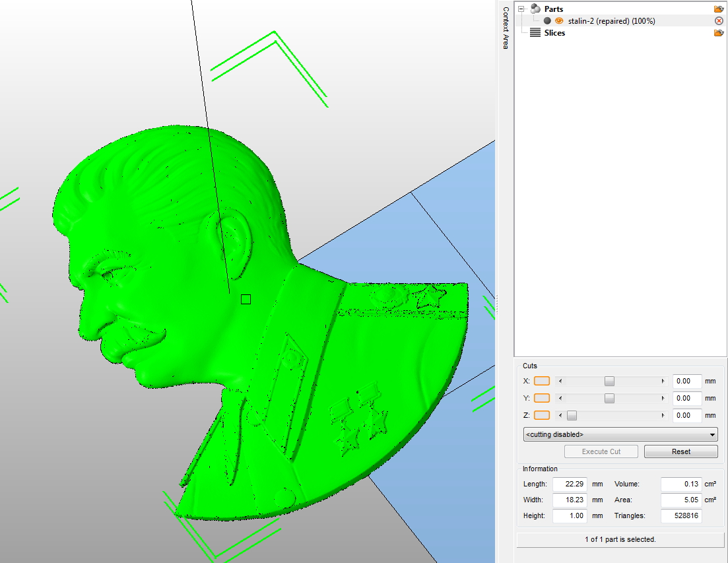Click the Width value 18.23 field
This screenshot has width=728, height=563.
(570, 500)
